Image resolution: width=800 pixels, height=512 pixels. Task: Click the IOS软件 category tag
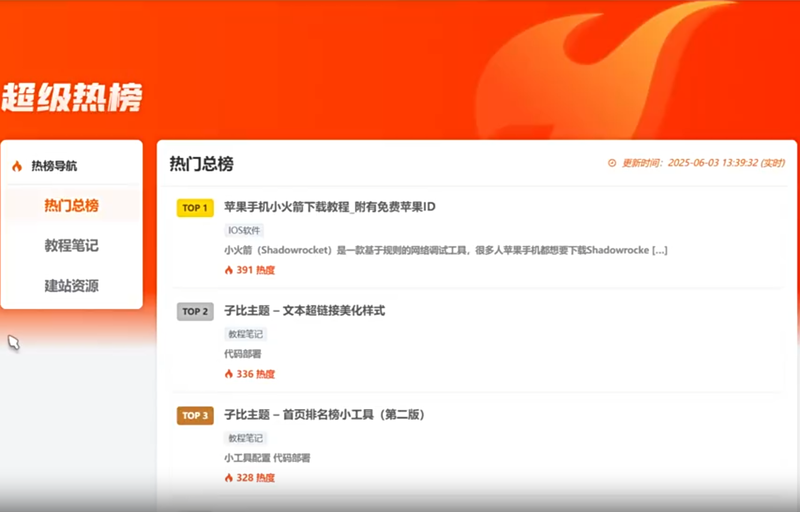(244, 230)
